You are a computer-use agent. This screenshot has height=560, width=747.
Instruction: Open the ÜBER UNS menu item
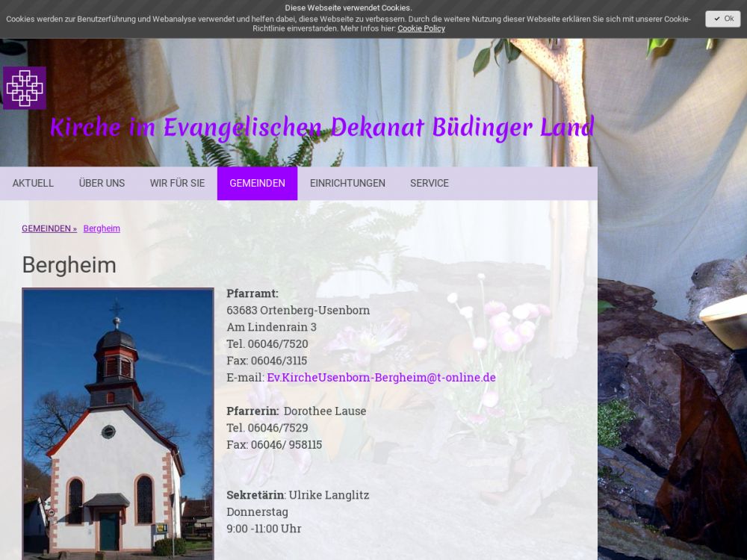point(102,184)
